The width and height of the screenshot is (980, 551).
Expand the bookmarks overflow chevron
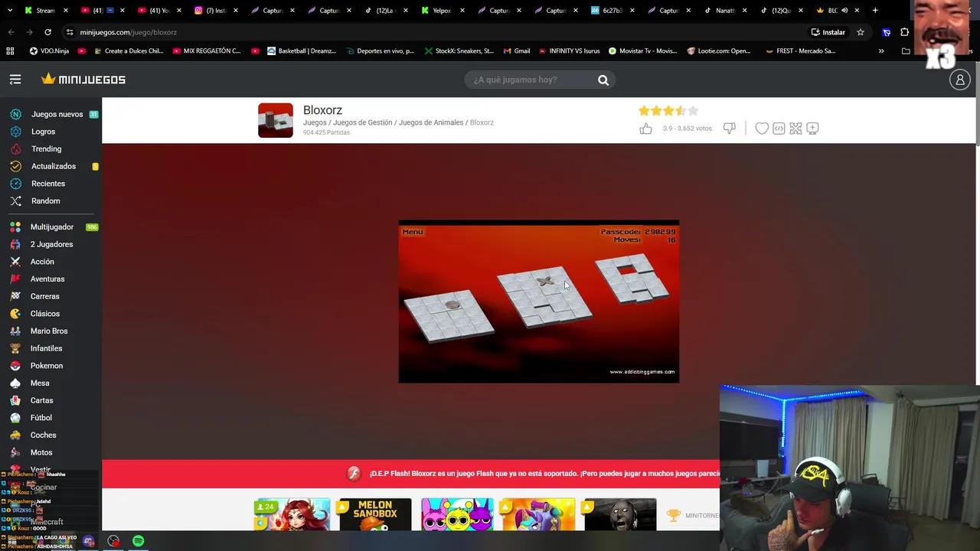tap(881, 51)
